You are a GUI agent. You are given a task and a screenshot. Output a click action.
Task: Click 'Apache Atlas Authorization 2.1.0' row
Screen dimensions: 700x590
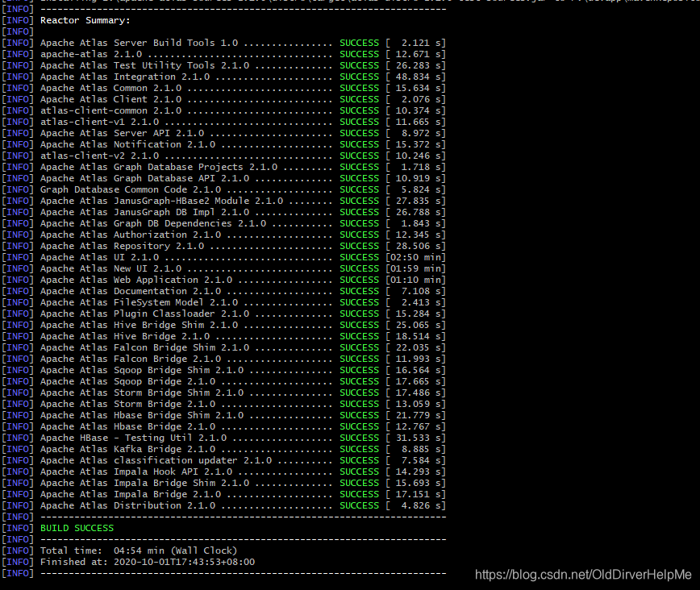coord(131,235)
